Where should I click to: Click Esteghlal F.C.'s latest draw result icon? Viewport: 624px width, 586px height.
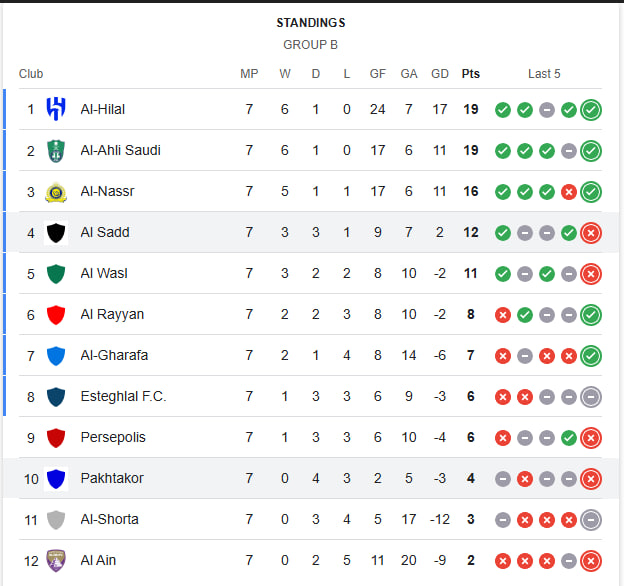[591, 396]
